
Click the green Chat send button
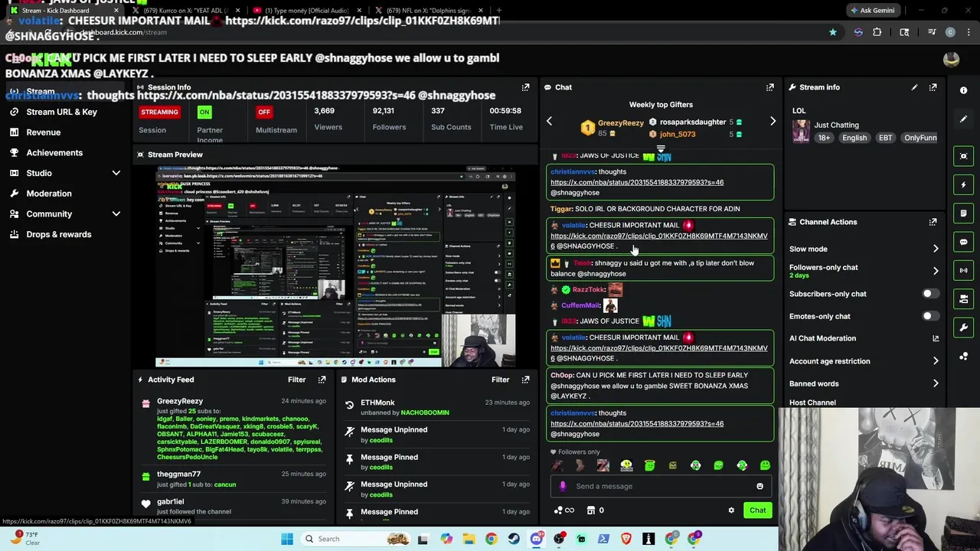pos(757,510)
